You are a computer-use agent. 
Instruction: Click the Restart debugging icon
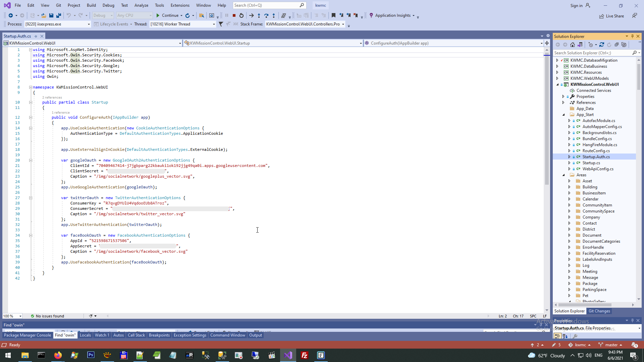tap(241, 15)
